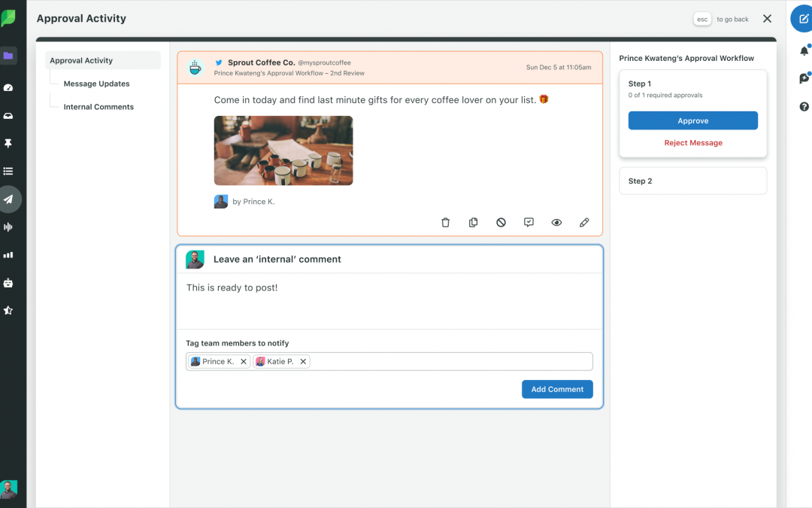Click the pin icon in sidebar
Image resolution: width=812 pixels, height=508 pixels.
[x=8, y=144]
